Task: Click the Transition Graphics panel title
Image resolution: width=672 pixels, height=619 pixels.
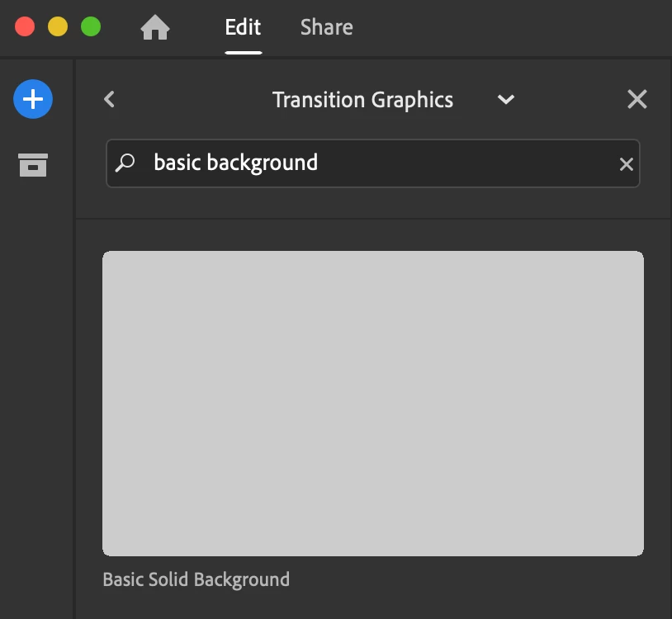Action: point(362,100)
